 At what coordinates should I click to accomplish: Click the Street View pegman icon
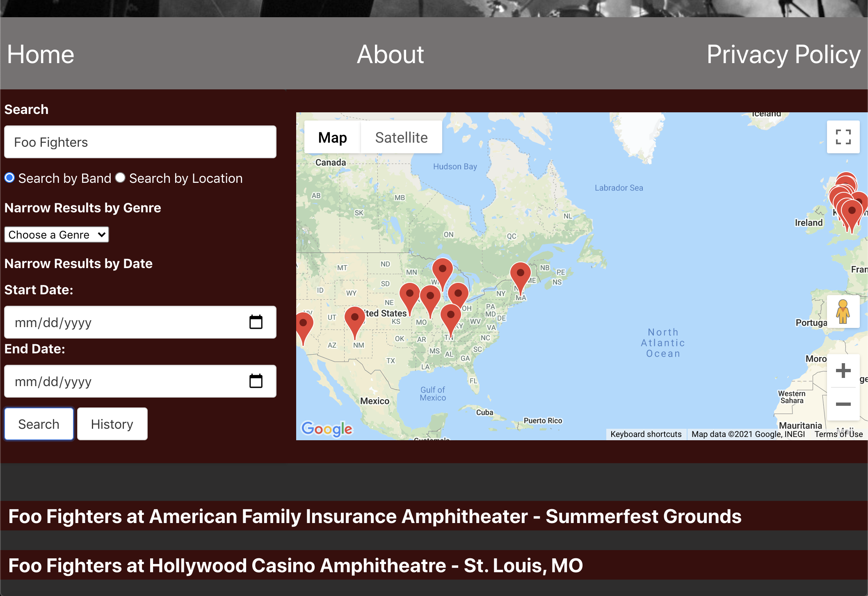pyautogui.click(x=843, y=312)
